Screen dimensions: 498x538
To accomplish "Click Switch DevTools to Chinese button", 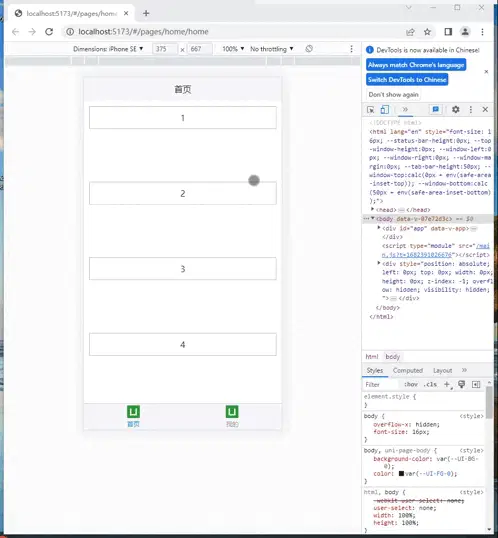I will click(x=407, y=80).
